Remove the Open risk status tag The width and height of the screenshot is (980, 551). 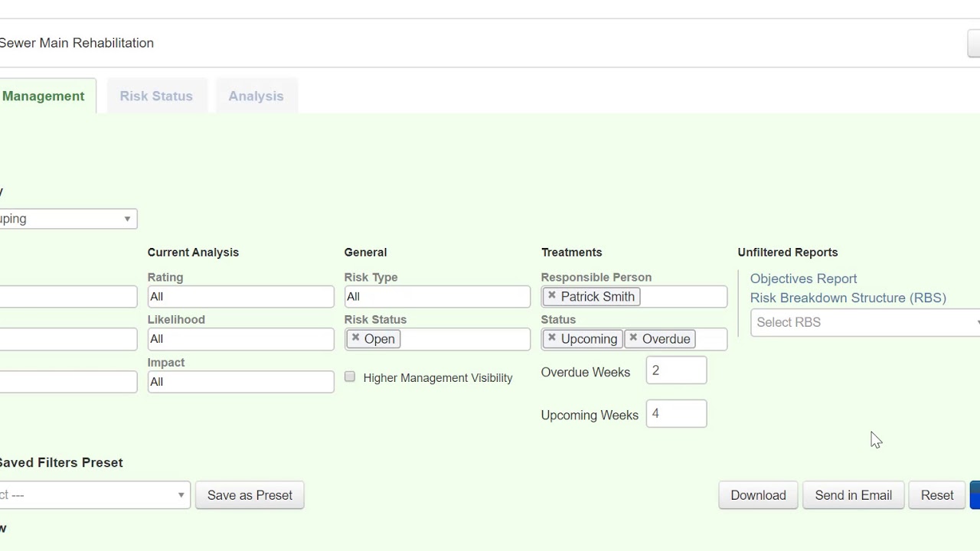point(355,337)
